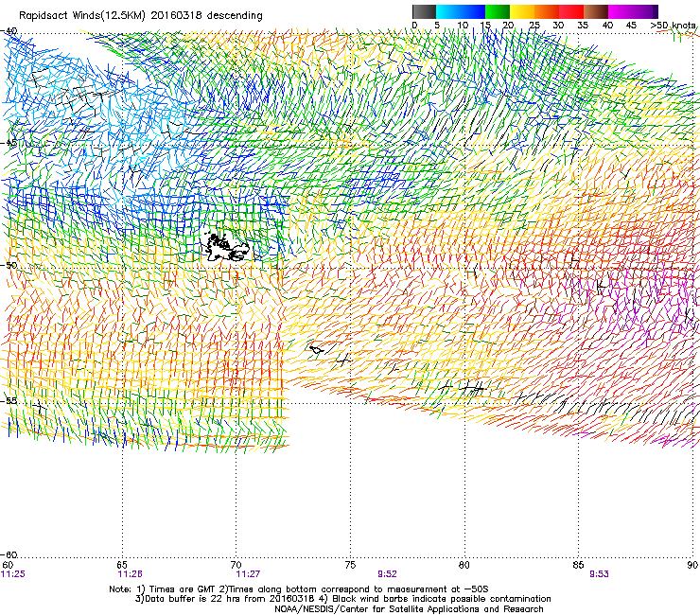700x615 pixels.
Task: Select the '80' longitude axis label
Action: (464, 565)
